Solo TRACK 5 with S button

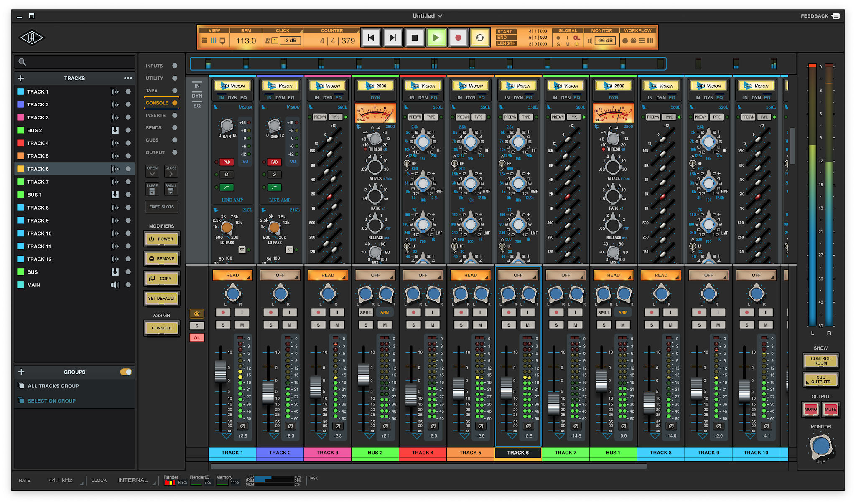pyautogui.click(x=461, y=325)
